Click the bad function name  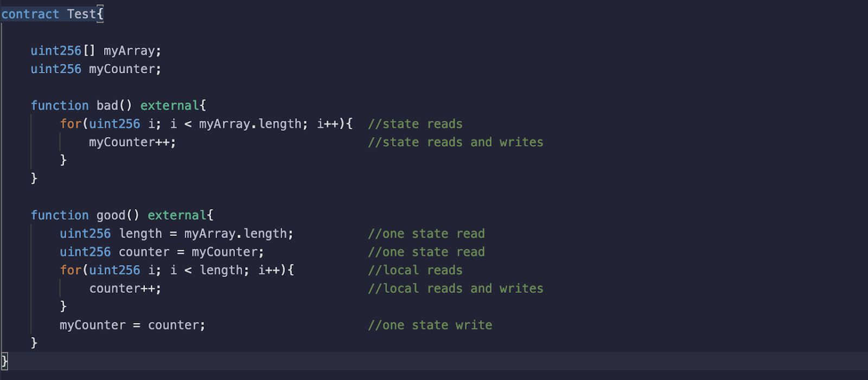107,106
